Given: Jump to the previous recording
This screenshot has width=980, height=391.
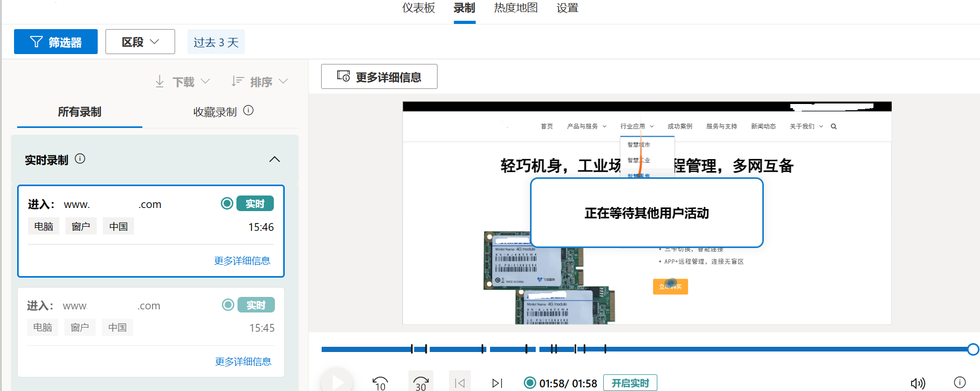Looking at the screenshot, I should tap(459, 383).
